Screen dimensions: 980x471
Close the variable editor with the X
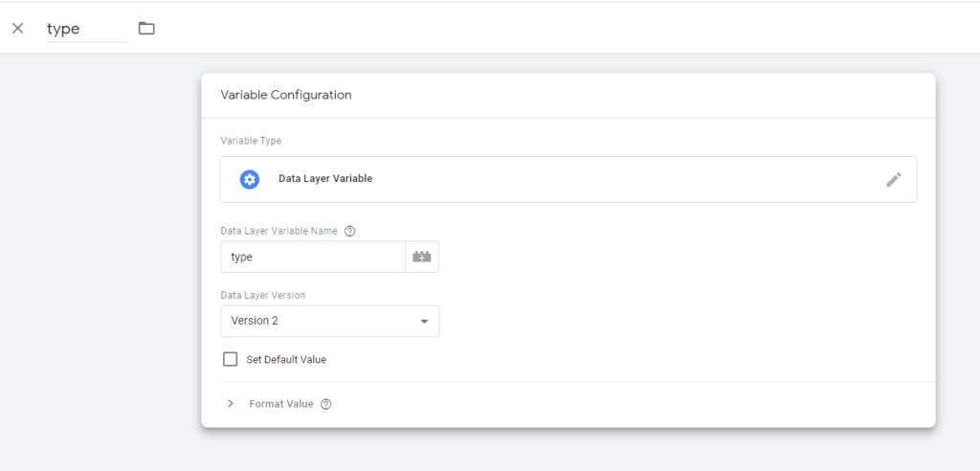(x=17, y=28)
